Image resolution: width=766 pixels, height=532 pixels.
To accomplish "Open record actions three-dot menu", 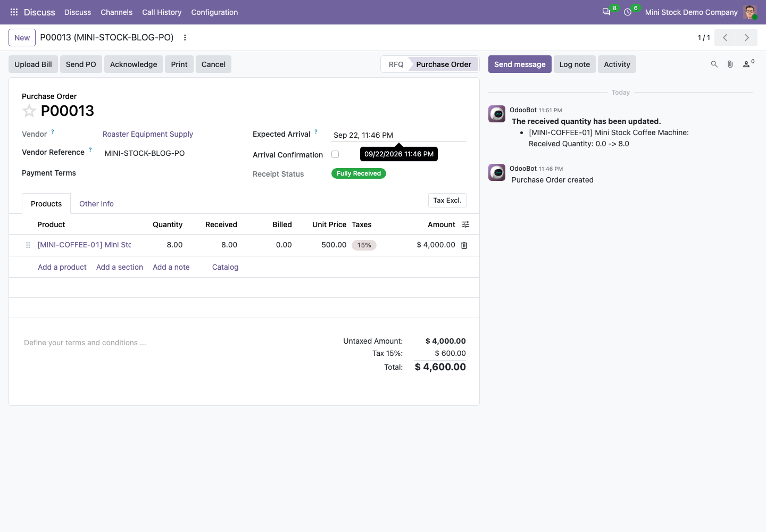I will click(185, 38).
